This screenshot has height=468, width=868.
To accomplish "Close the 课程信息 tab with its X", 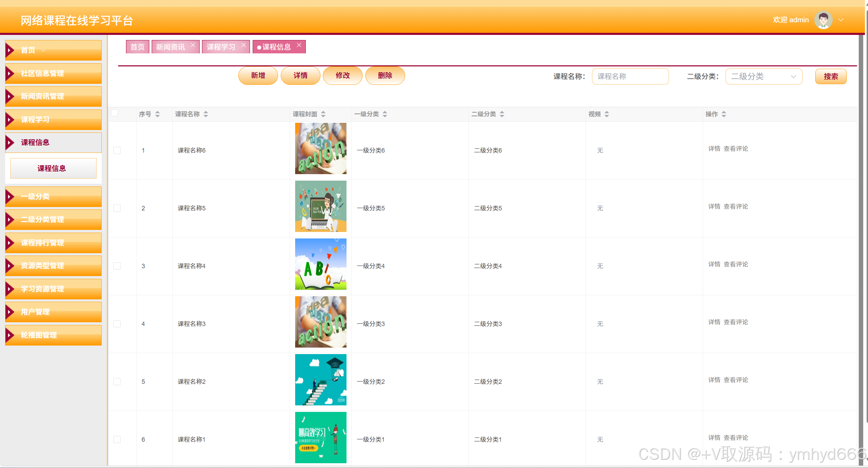I will pos(299,45).
